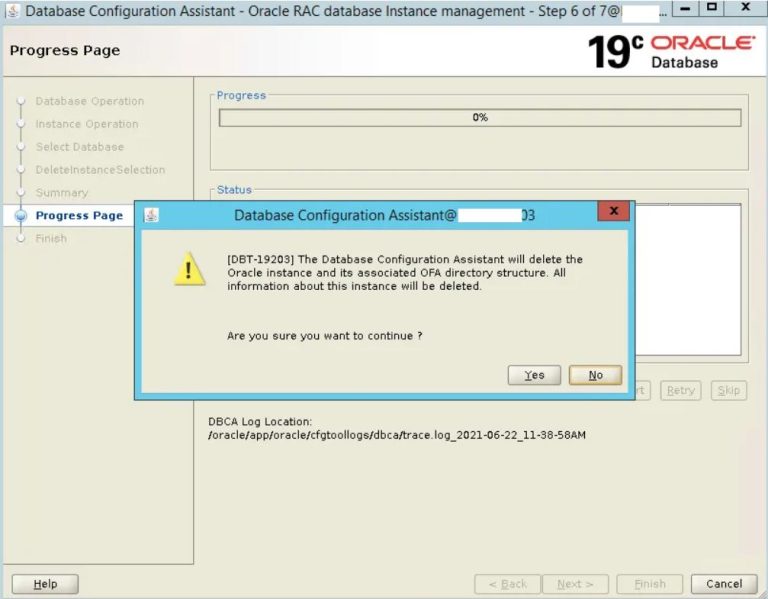
Task: Click the DBCA trace log path text
Action: pyautogui.click(x=397, y=436)
